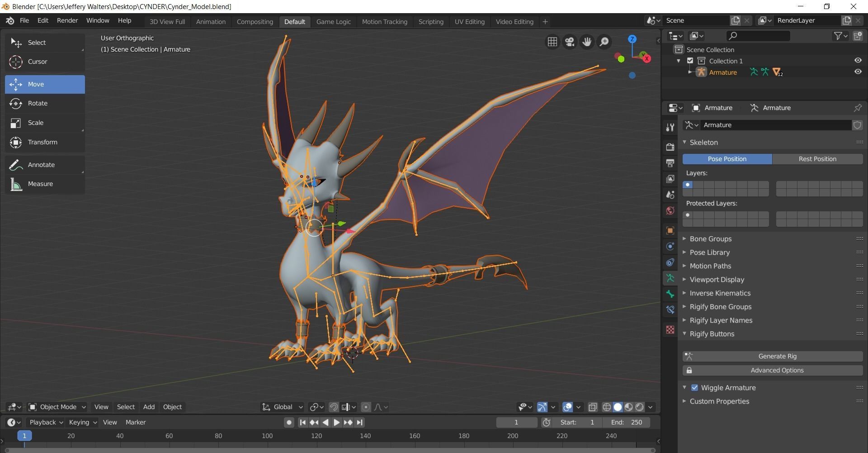Viewport: 868px width, 453px height.
Task: Toggle show gizmo button
Action: [542, 407]
